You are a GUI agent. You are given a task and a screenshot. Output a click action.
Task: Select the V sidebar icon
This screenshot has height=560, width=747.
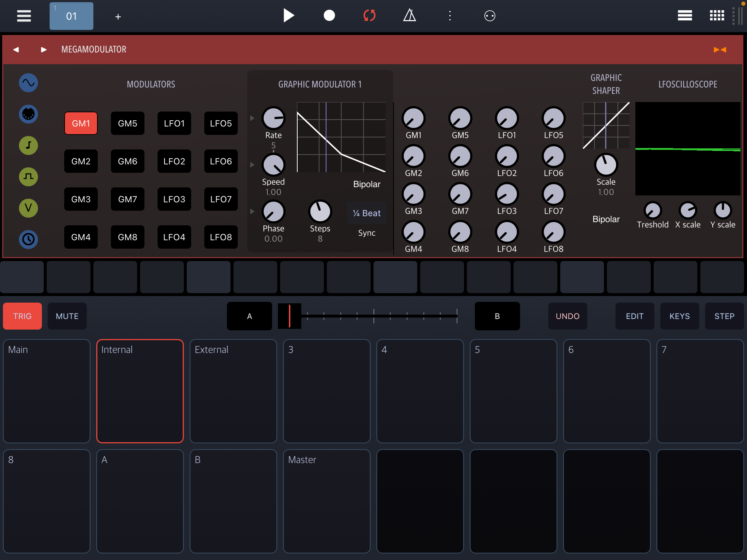click(x=28, y=208)
